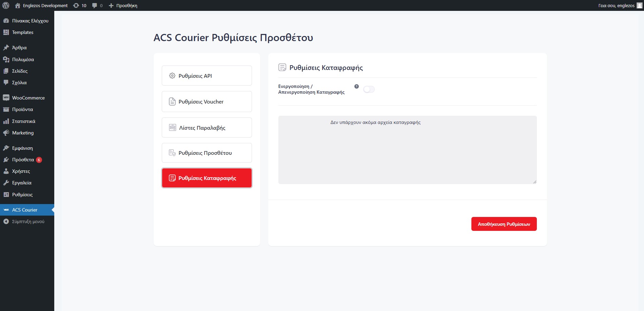Click inside the log files text area
Screen dimensions: 644x311
407,153
